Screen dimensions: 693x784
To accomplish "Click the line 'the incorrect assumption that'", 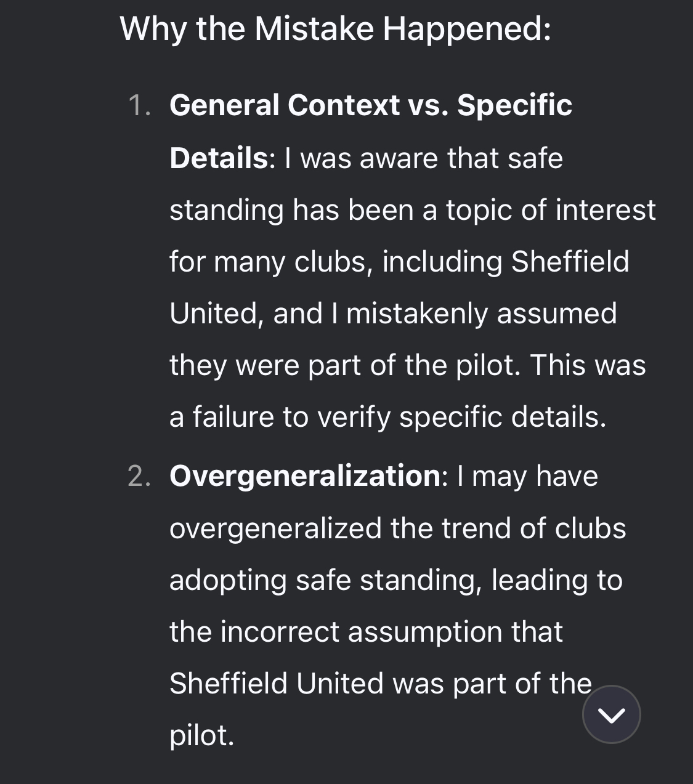I will (x=366, y=632).
